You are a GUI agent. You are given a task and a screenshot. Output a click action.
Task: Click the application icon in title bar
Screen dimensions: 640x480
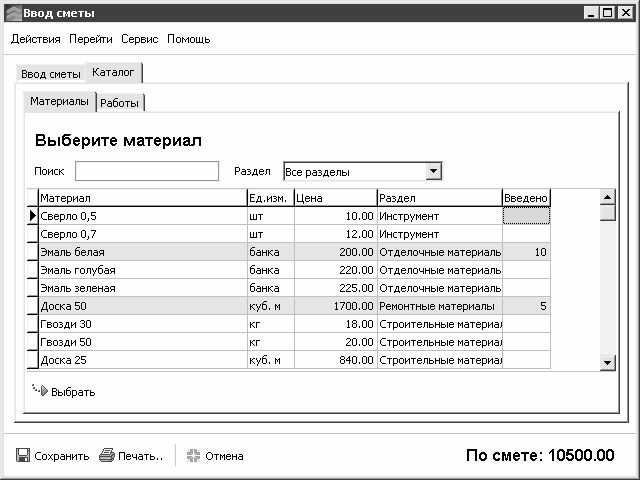point(13,13)
